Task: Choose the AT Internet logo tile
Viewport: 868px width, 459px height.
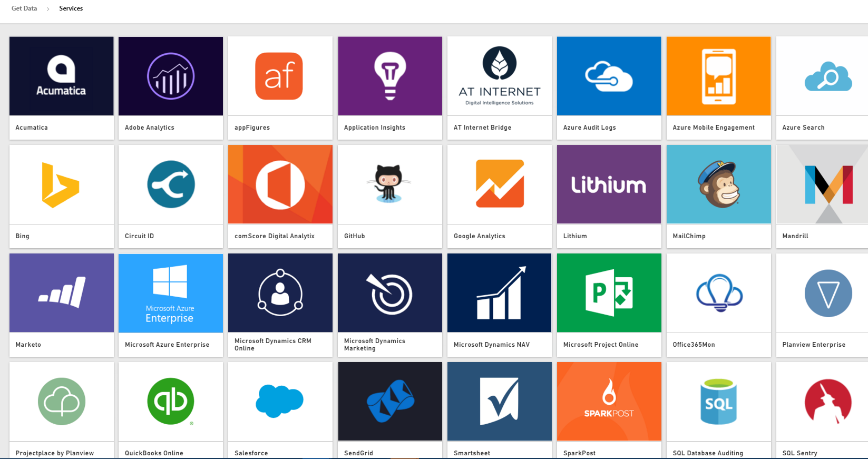Action: pos(500,76)
